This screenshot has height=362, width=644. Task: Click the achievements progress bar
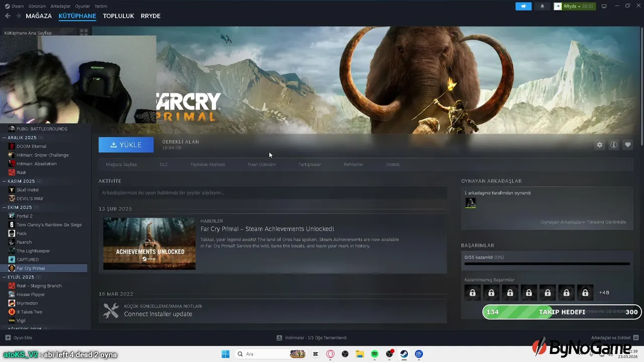coord(547,263)
